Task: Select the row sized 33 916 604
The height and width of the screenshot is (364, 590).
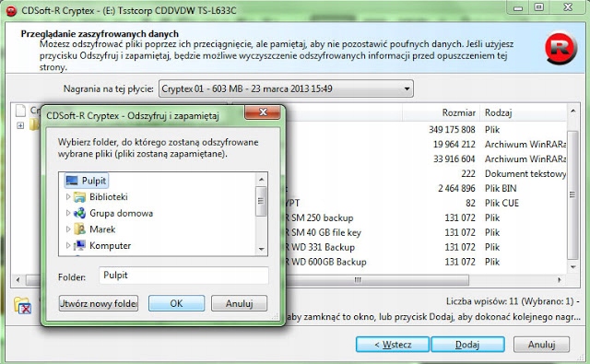Action: tap(425, 159)
